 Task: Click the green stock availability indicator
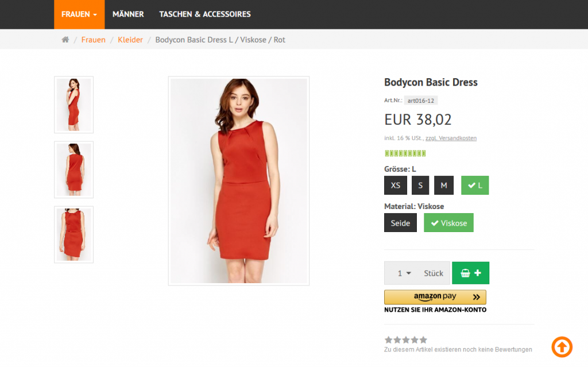tap(405, 153)
